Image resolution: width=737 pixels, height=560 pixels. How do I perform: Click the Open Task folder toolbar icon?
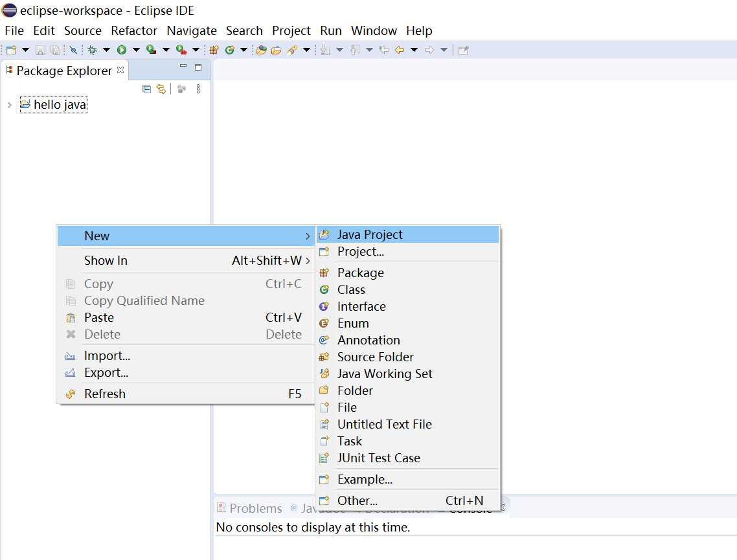pyautogui.click(x=277, y=50)
